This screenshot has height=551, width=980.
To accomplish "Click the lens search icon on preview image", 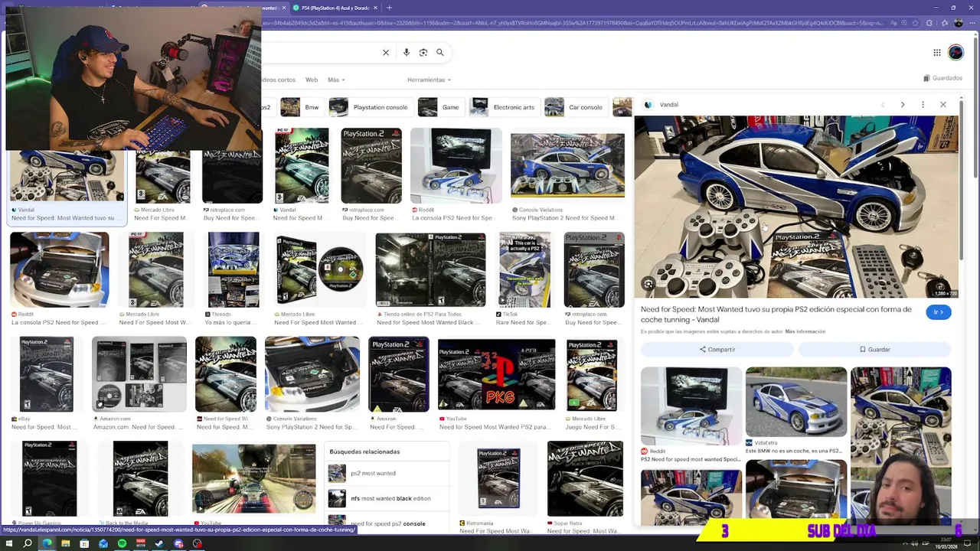I will 648,285.
